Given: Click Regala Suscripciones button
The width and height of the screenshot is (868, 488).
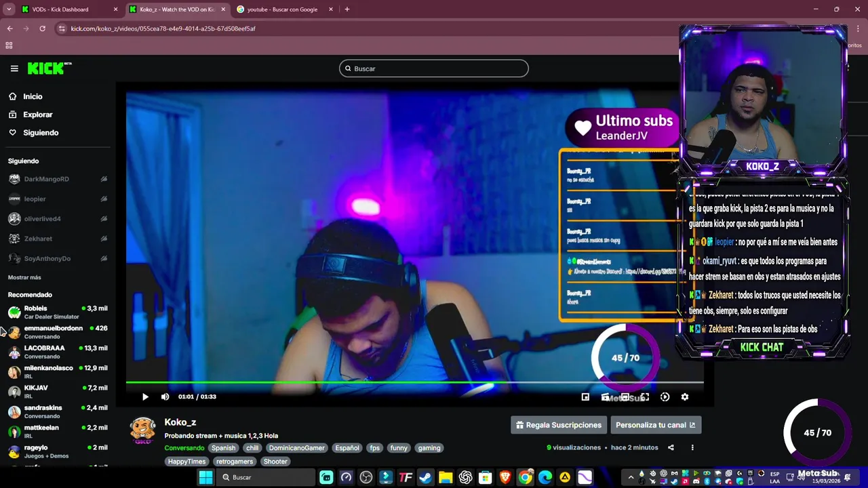Looking at the screenshot, I should coord(559,425).
